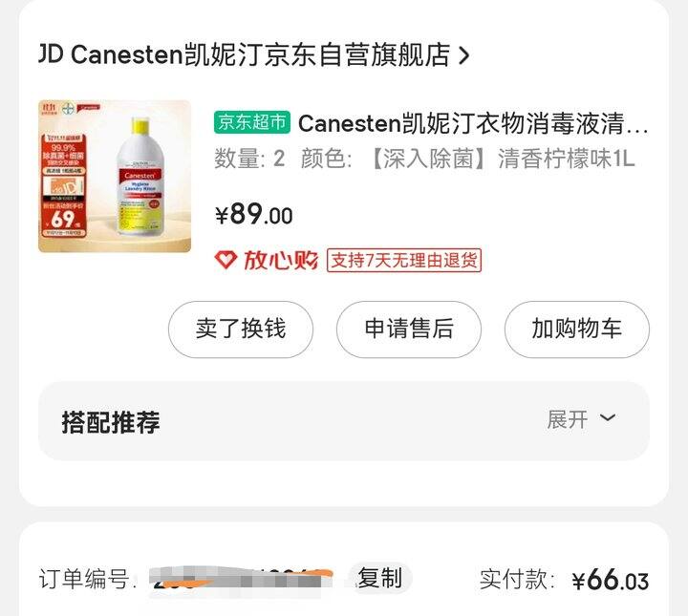Tap the 数量 and 颜色 specification line
The width and height of the screenshot is (688, 616).
(x=424, y=159)
